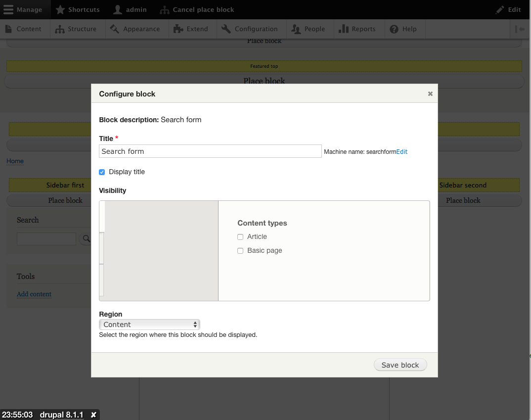
Task: Click the Structure hierarchy icon
Action: (60, 29)
